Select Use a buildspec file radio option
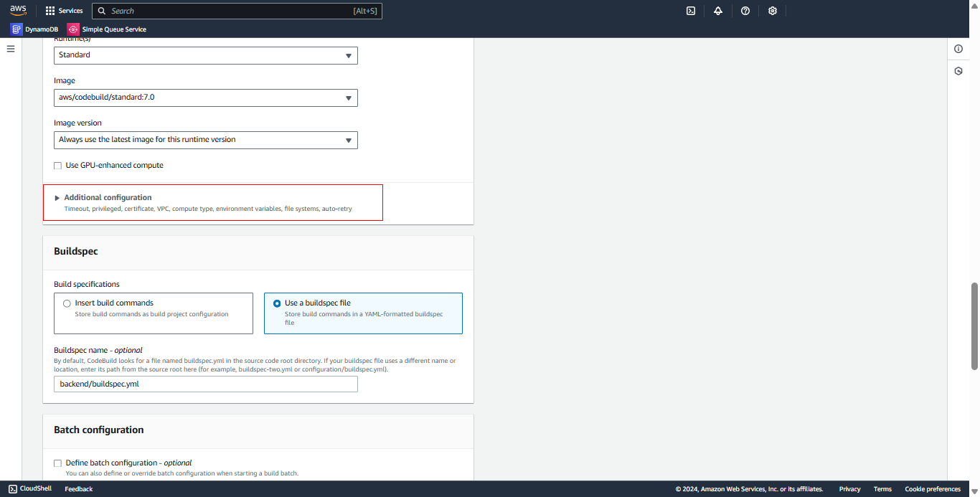 tap(277, 303)
